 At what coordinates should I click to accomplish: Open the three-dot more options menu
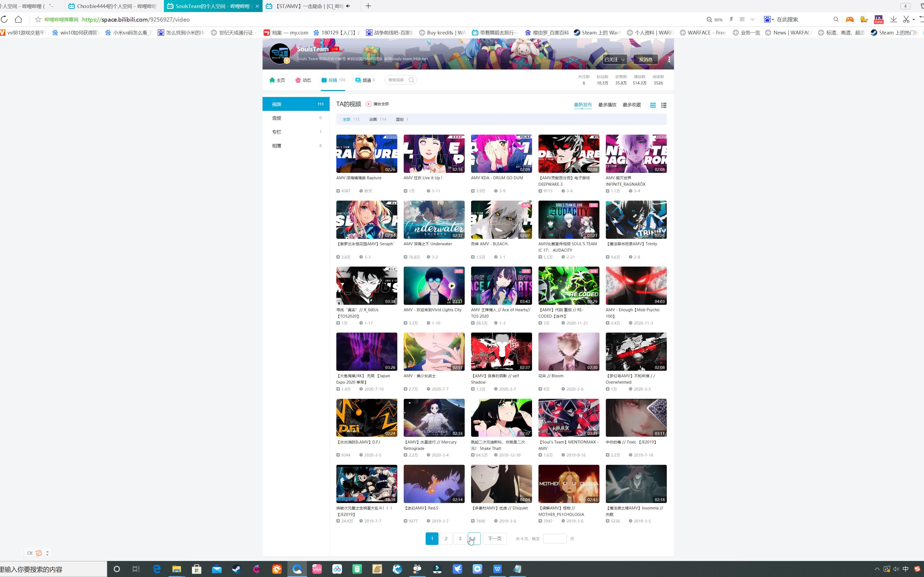click(669, 59)
